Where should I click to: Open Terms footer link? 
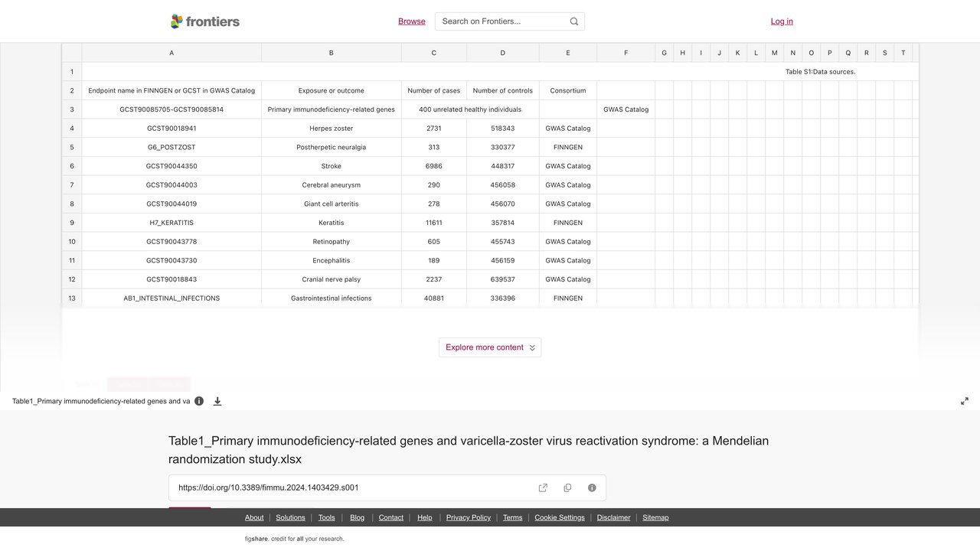pos(513,517)
